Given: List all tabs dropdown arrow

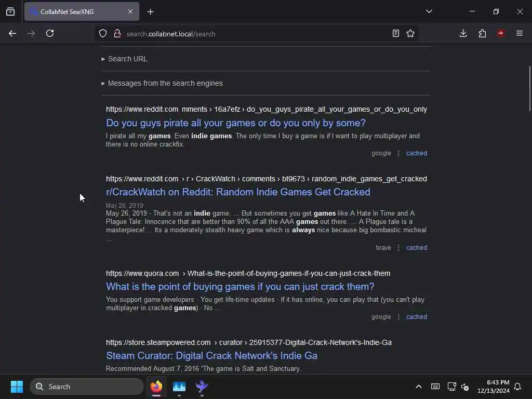Looking at the screenshot, I should pos(429,11).
